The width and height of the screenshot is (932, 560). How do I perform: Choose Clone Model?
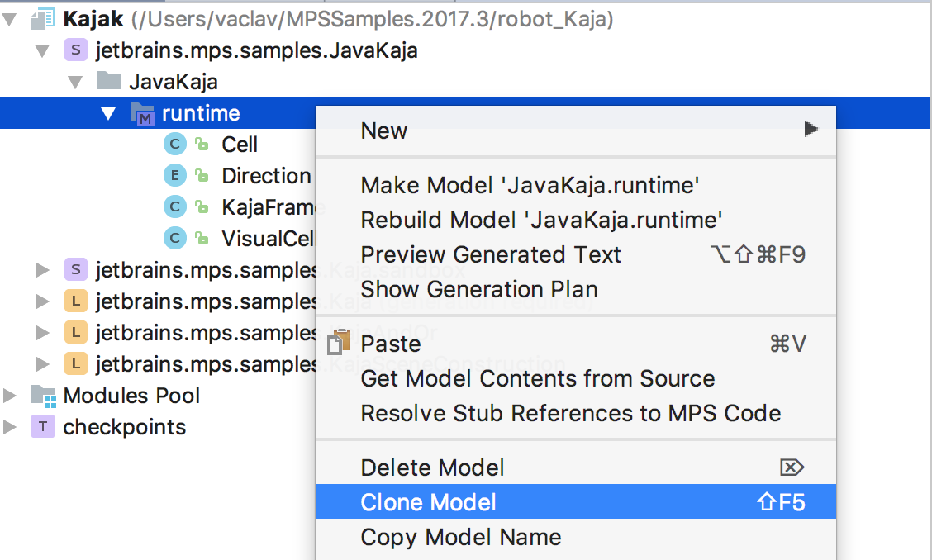coord(575,501)
